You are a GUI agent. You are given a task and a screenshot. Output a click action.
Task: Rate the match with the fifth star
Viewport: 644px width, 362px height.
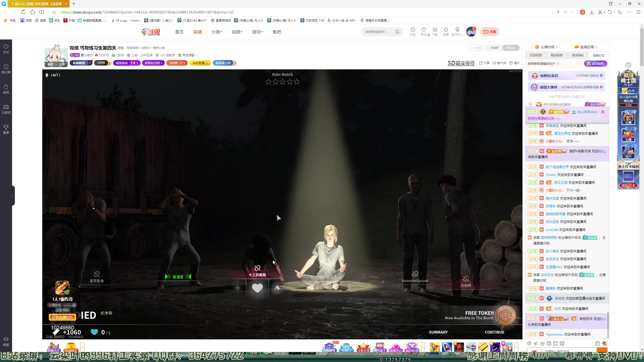point(297,82)
